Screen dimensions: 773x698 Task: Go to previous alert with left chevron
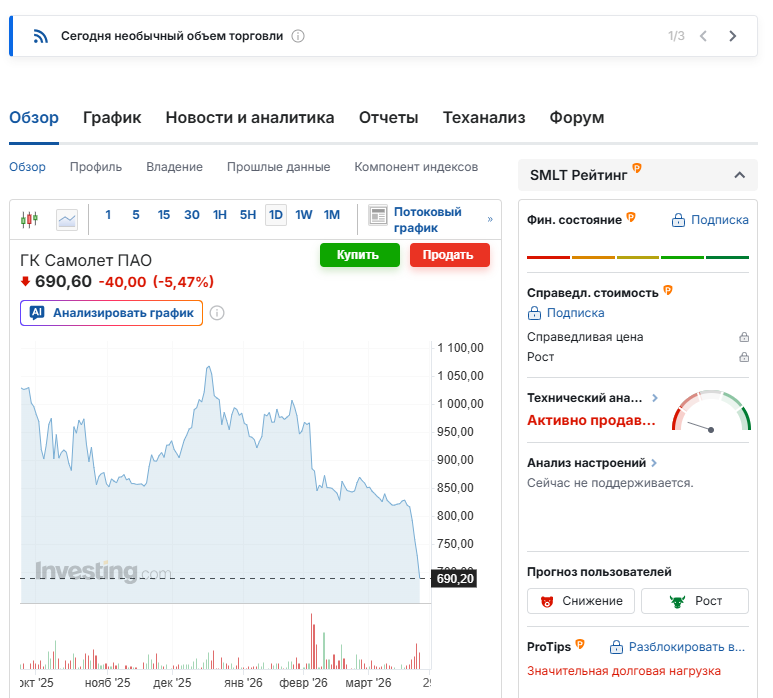click(x=703, y=36)
